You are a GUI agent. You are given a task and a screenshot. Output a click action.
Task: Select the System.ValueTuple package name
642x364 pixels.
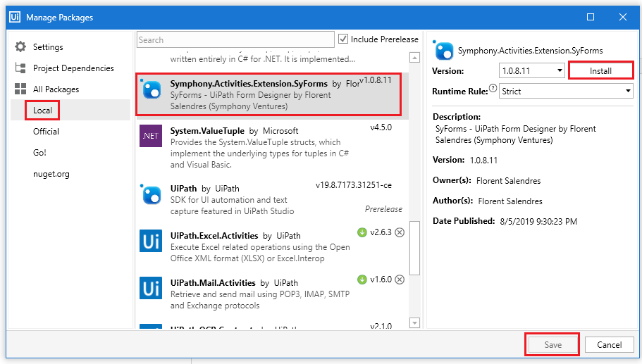[207, 131]
